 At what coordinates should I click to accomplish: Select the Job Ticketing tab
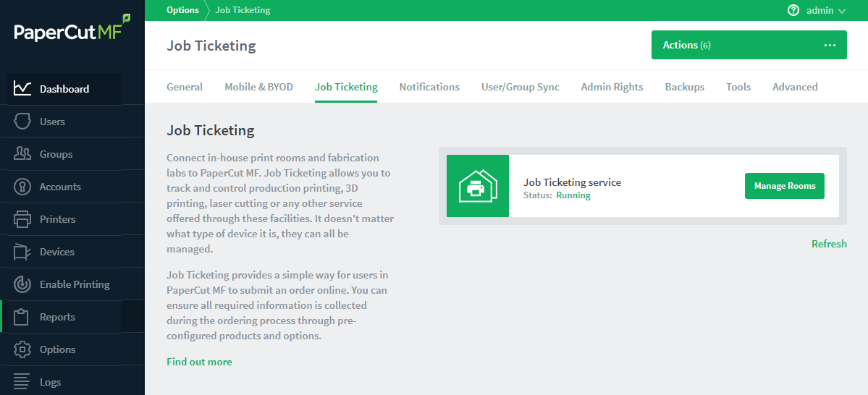point(346,87)
